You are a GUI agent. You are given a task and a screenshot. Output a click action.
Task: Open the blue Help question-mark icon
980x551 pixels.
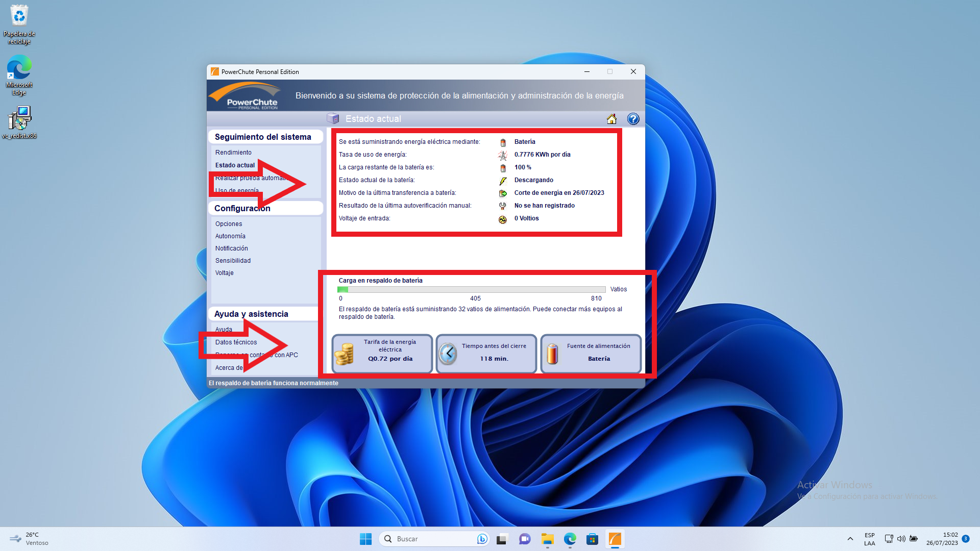tap(633, 119)
